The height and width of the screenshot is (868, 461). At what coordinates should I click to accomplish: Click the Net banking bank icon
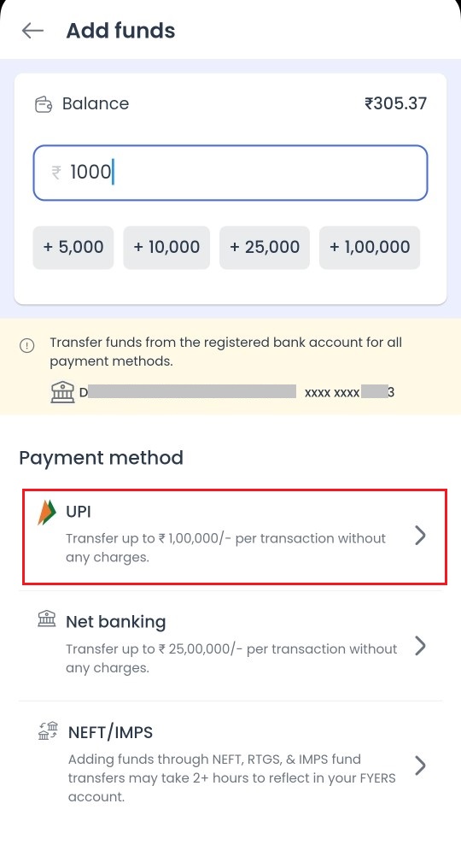click(x=46, y=619)
